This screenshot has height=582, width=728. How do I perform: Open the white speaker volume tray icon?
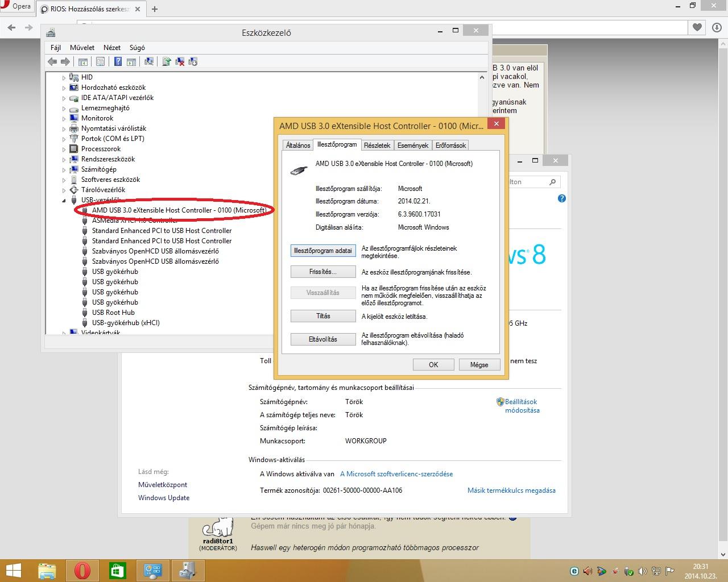[643, 571]
